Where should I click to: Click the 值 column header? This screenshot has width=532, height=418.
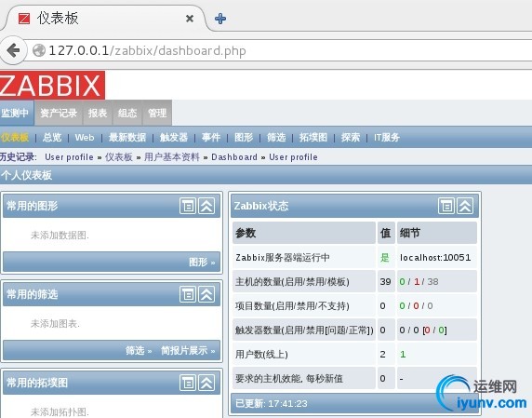coord(386,233)
